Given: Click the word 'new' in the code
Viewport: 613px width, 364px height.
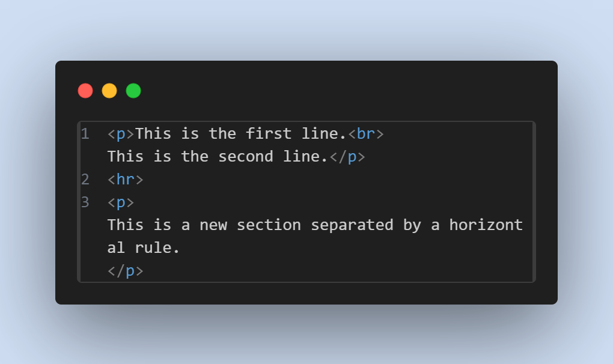Looking at the screenshot, I should [x=213, y=225].
